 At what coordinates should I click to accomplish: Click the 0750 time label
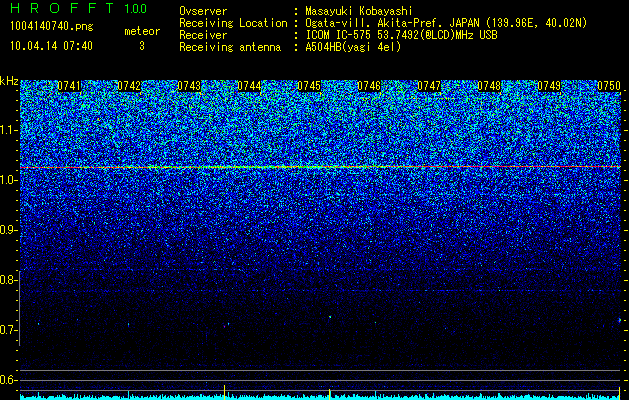click(x=609, y=86)
